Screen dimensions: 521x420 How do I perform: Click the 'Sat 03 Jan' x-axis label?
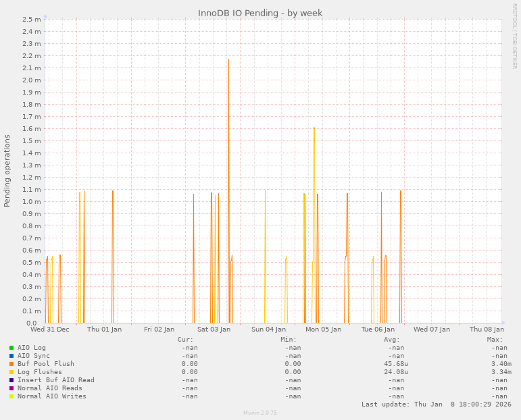[214, 330]
